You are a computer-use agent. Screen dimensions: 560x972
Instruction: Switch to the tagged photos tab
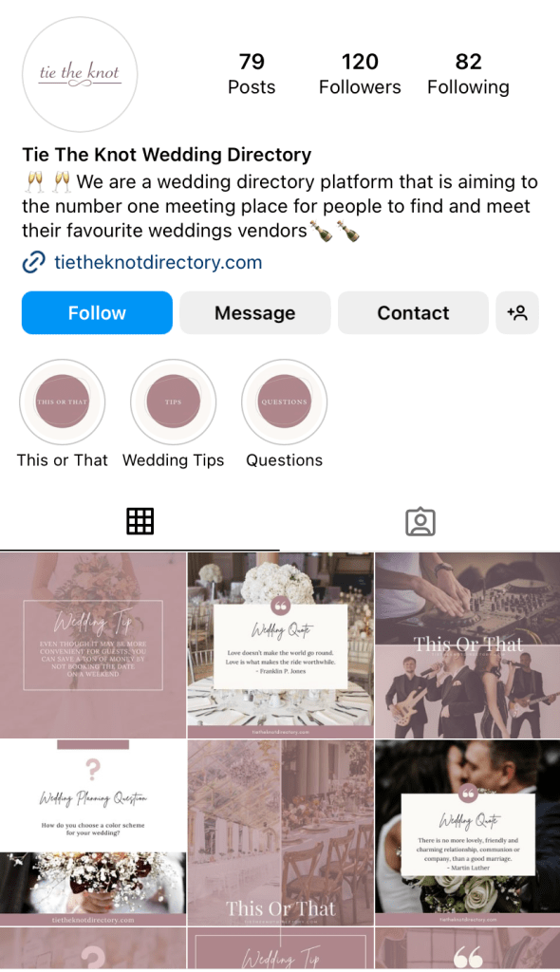(420, 521)
